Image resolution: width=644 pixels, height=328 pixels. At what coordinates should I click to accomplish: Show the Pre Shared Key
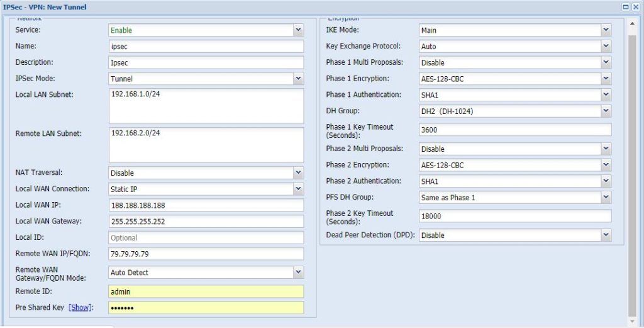[80, 307]
